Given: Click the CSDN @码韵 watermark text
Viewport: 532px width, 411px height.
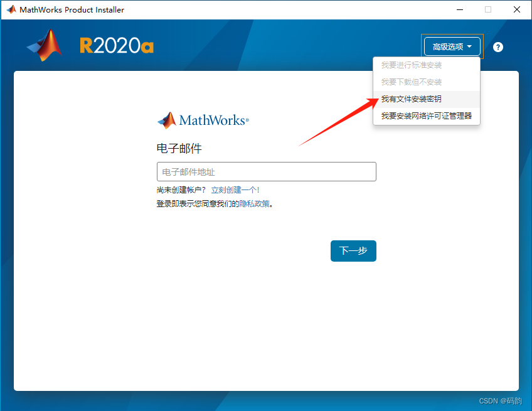Looking at the screenshot, I should (x=501, y=401).
